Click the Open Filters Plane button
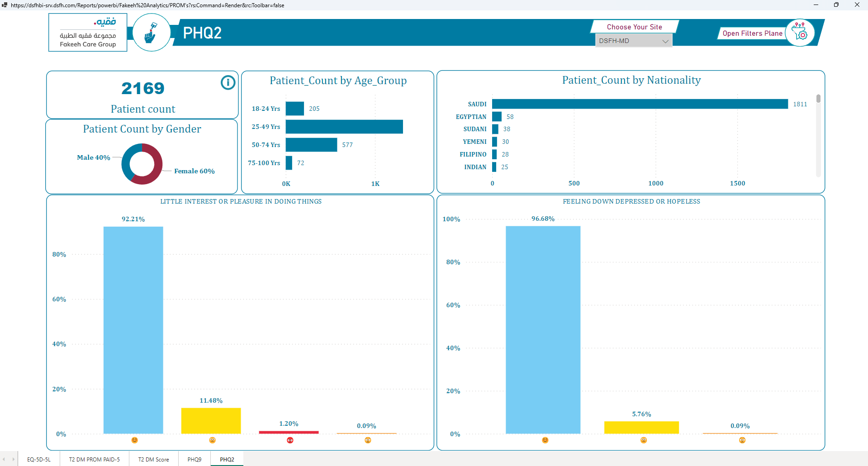 tap(752, 33)
